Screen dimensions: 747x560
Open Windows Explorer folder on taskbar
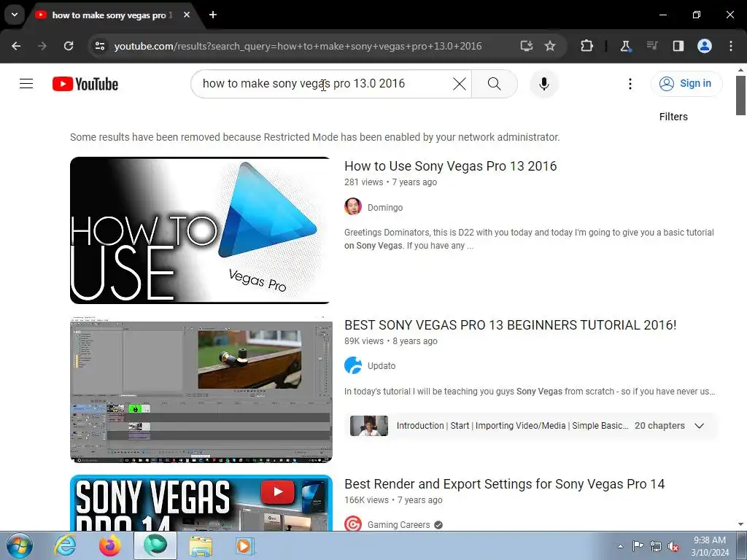click(x=201, y=545)
